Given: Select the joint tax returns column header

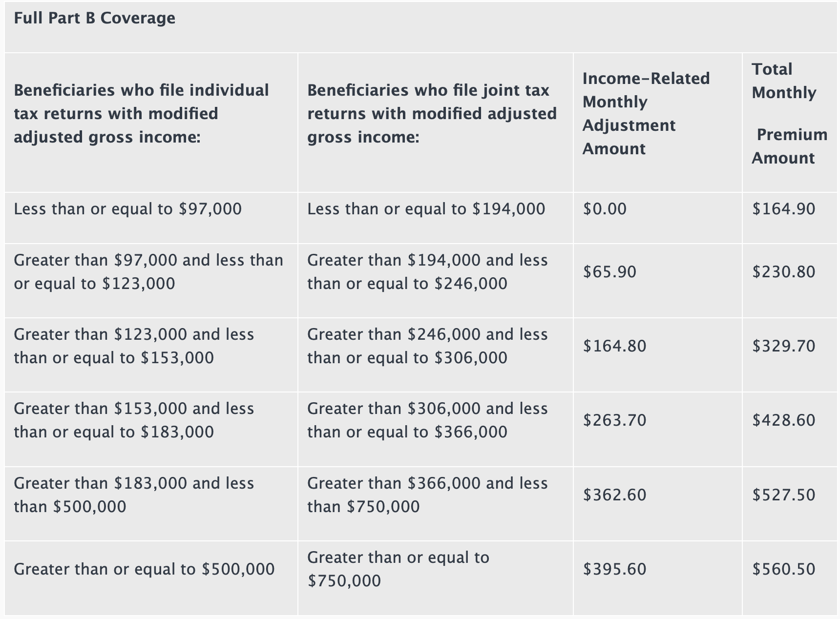Looking at the screenshot, I should 432,114.
